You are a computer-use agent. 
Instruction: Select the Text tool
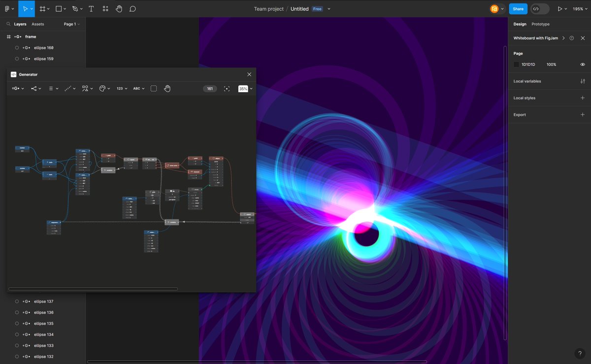tap(91, 9)
